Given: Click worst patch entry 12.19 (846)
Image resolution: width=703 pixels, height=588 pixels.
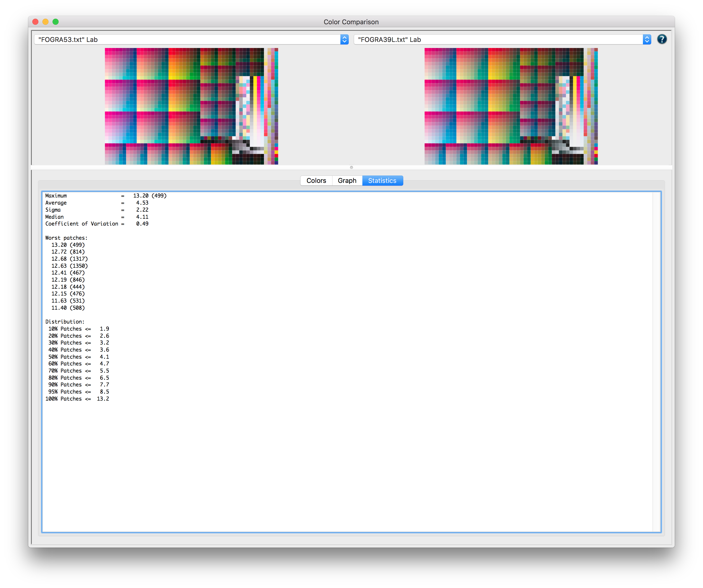Looking at the screenshot, I should (68, 280).
